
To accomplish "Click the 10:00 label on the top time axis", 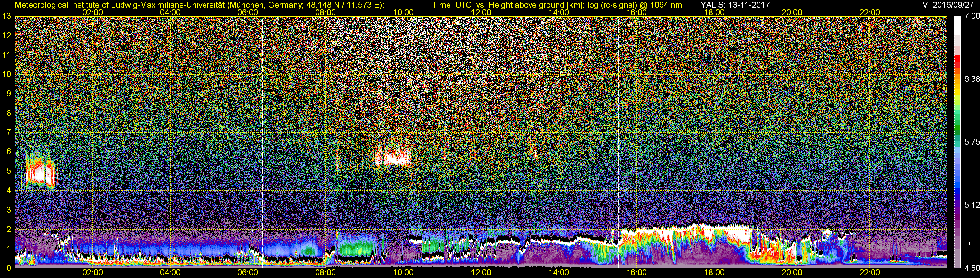I will pyautogui.click(x=403, y=12).
